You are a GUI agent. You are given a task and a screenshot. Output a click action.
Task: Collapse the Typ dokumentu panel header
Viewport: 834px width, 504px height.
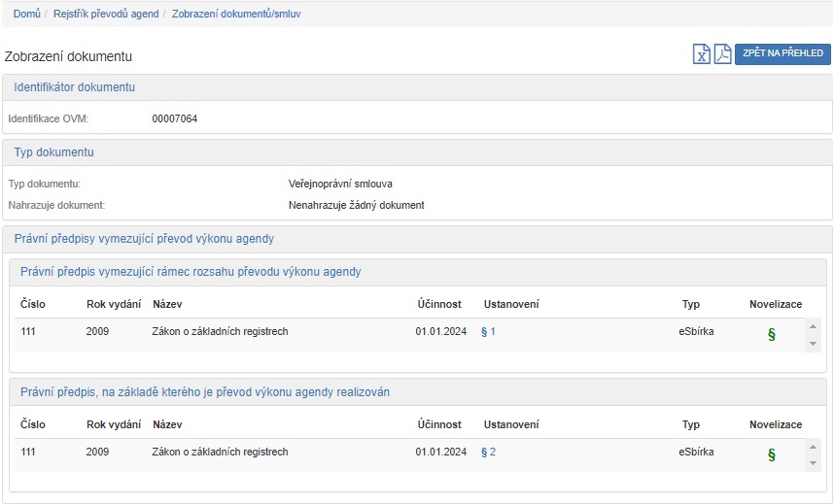pos(54,152)
